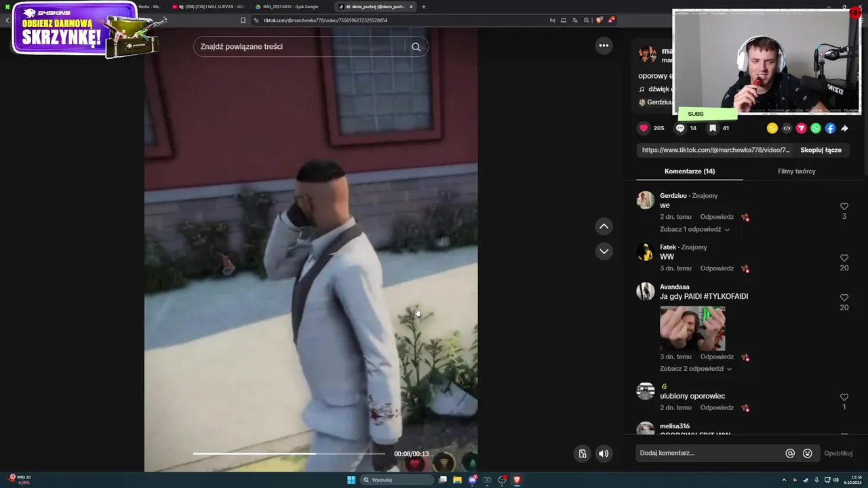Open the Windows Start menu

tap(351, 480)
